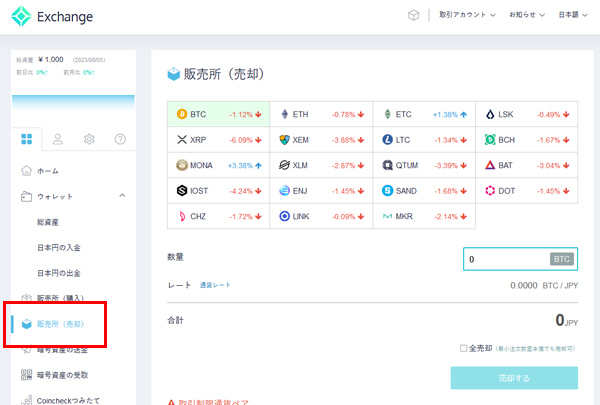
Task: Go to ホーム in the sidebar
Action: pos(48,171)
